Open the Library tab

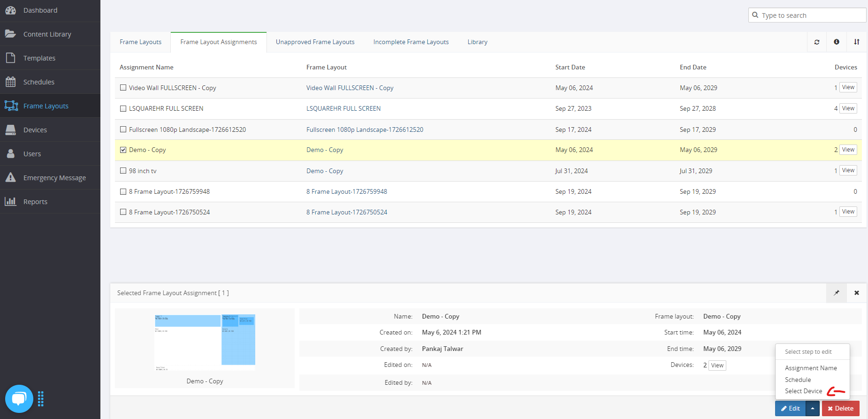click(x=477, y=42)
